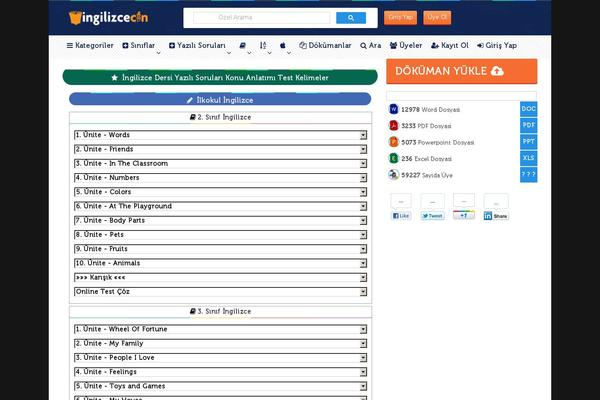Click the DOC badge
Screen dimensions: 600x400
coord(528,109)
